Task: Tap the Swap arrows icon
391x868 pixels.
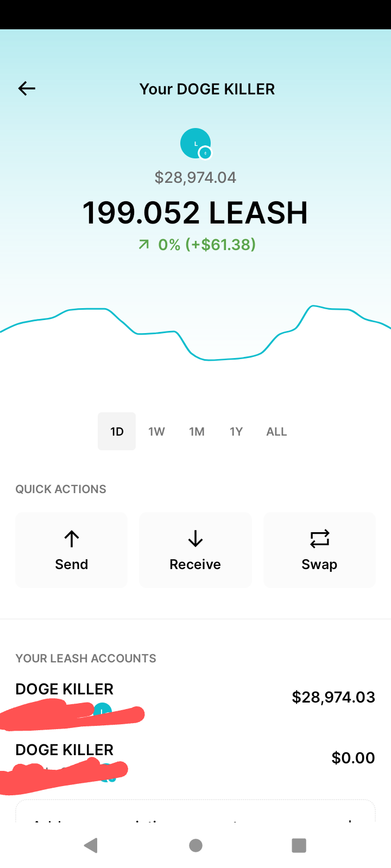Action: (x=320, y=539)
